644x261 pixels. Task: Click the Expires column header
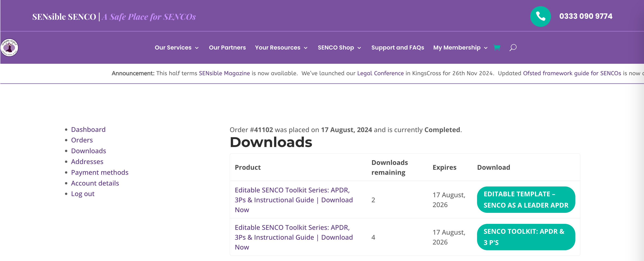click(x=444, y=167)
